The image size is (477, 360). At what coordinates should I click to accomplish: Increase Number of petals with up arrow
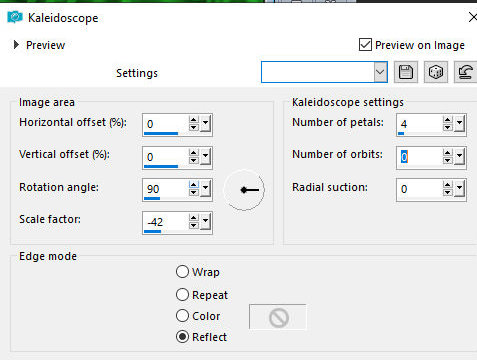click(x=447, y=121)
